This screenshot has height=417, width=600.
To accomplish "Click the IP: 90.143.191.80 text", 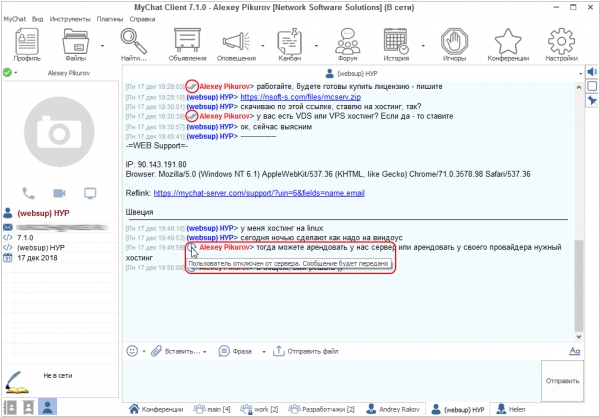I will pyautogui.click(x=156, y=165).
